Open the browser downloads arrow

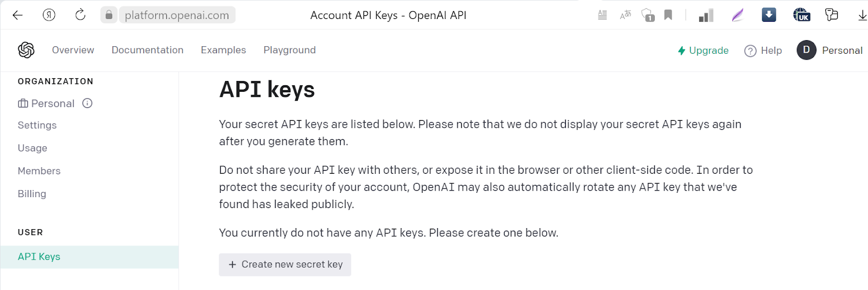(x=862, y=15)
